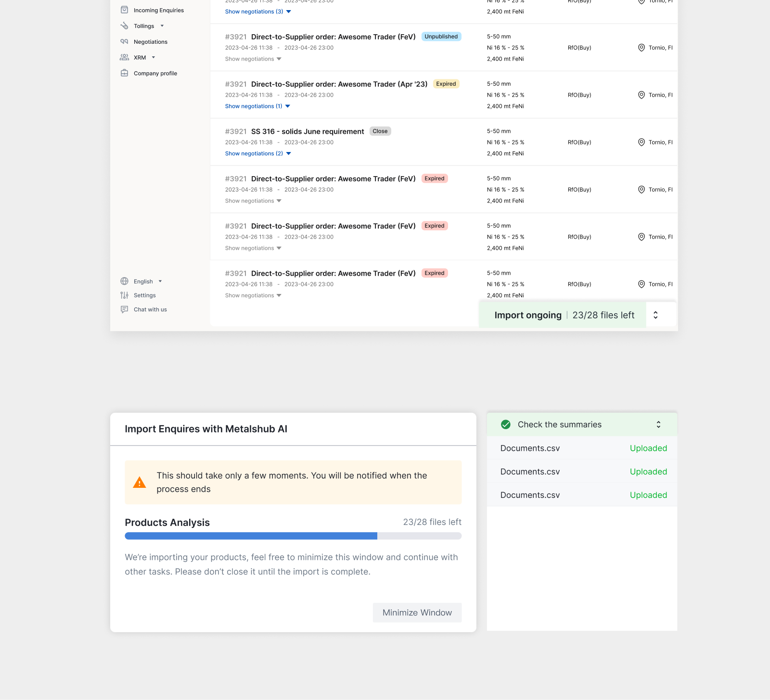This screenshot has width=770, height=700.
Task: Click the English language globe icon
Action: pos(124,281)
